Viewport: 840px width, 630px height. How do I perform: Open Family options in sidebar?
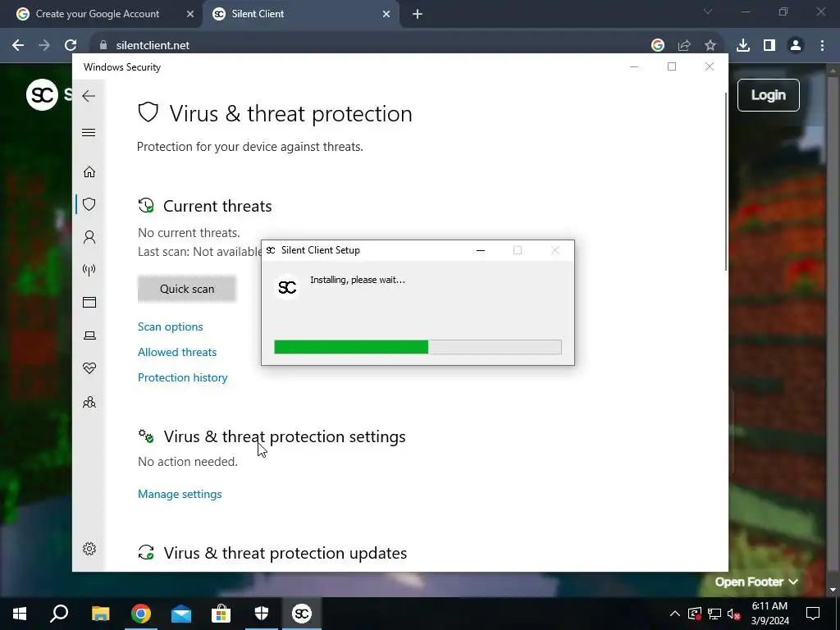(89, 402)
